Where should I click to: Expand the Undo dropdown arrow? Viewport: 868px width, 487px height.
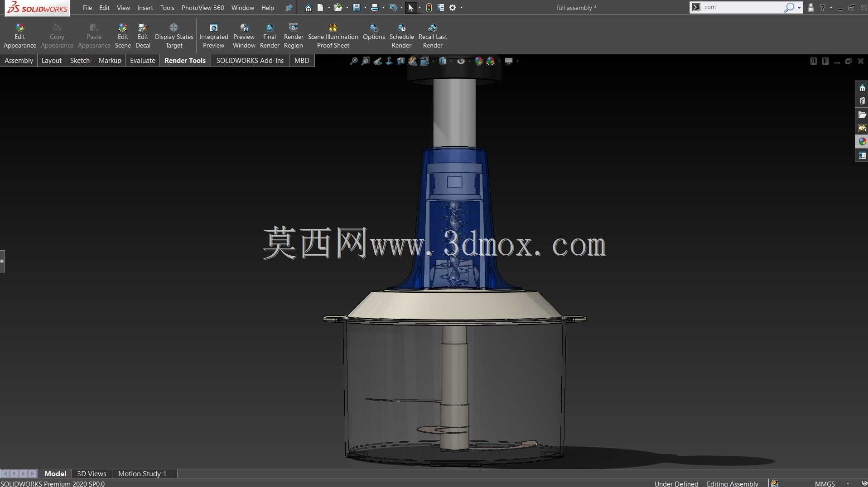[401, 8]
